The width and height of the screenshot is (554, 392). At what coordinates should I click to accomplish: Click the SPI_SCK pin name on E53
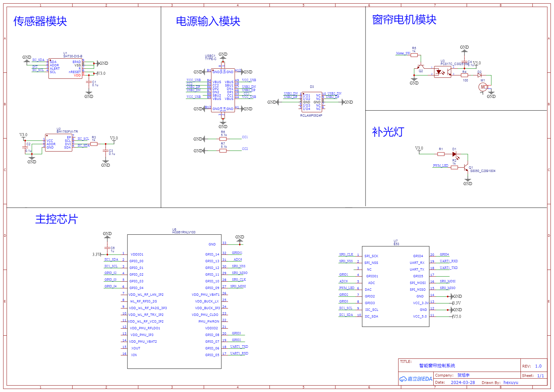pyautogui.click(x=371, y=256)
